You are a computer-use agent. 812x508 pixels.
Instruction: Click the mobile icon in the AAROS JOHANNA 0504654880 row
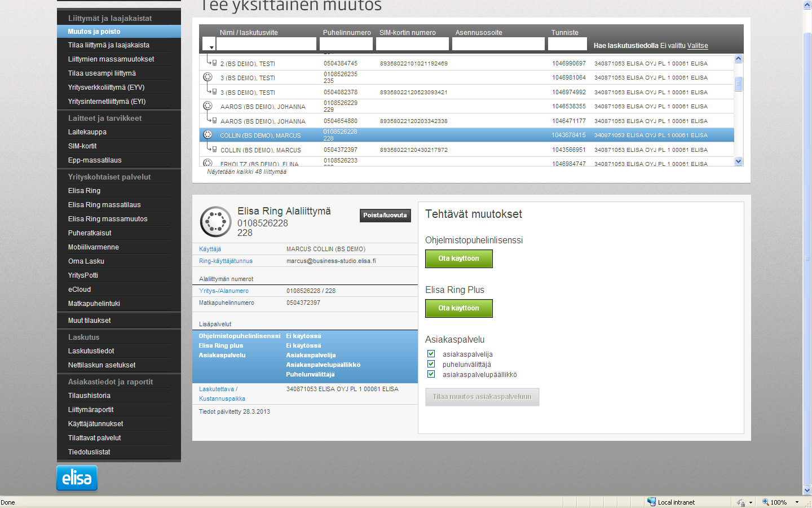pos(214,120)
